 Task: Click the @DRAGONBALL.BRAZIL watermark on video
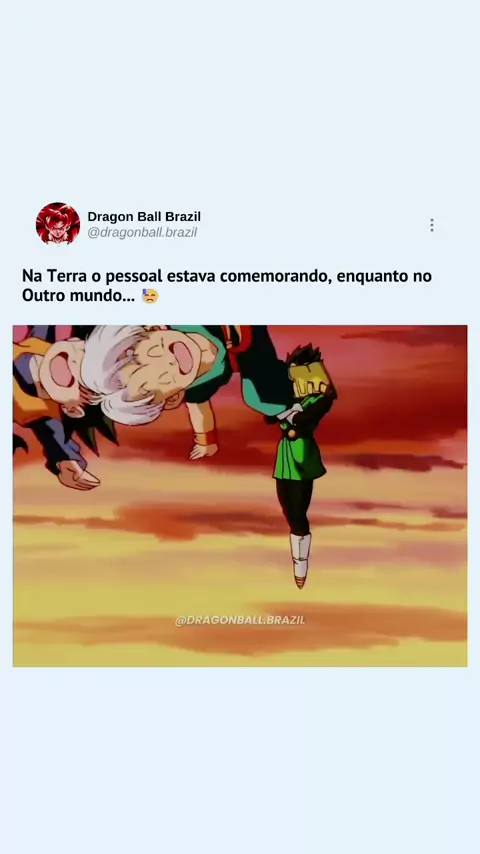pos(240,620)
